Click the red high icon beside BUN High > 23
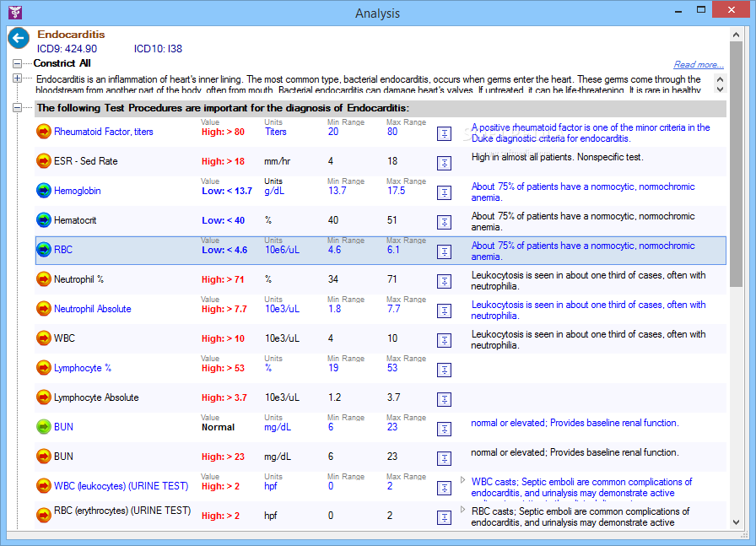The width and height of the screenshot is (756, 546). coord(44,457)
